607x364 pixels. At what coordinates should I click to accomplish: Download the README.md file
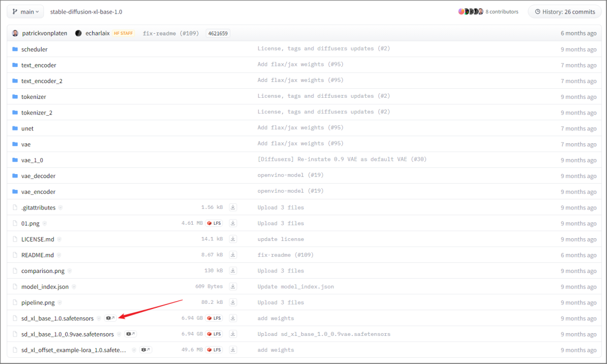[x=233, y=255]
